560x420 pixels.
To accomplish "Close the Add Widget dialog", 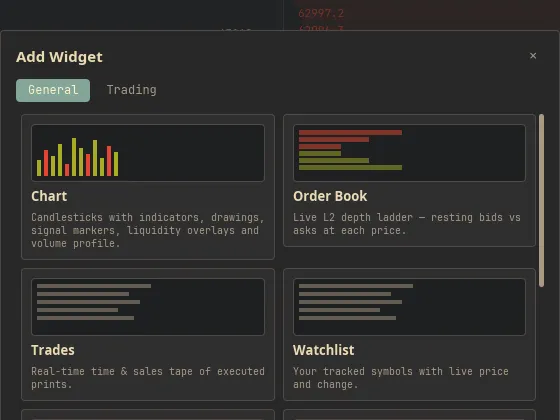I will pos(533,56).
